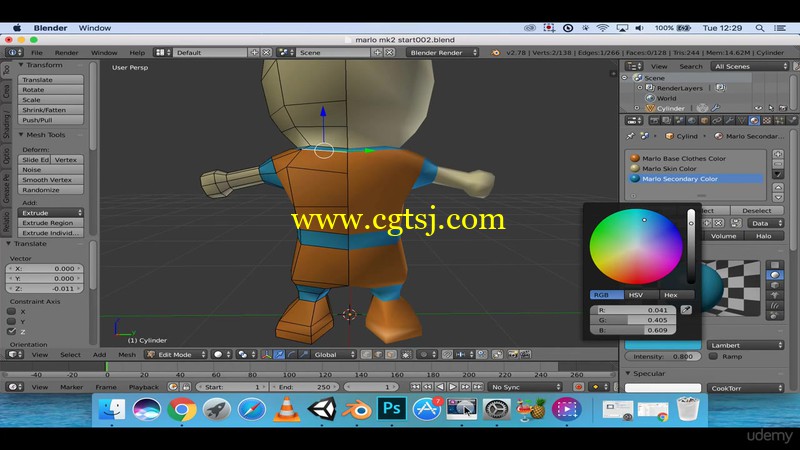Screen dimensions: 800x450
Task: Click play animation button in timeline
Action: click(x=453, y=387)
